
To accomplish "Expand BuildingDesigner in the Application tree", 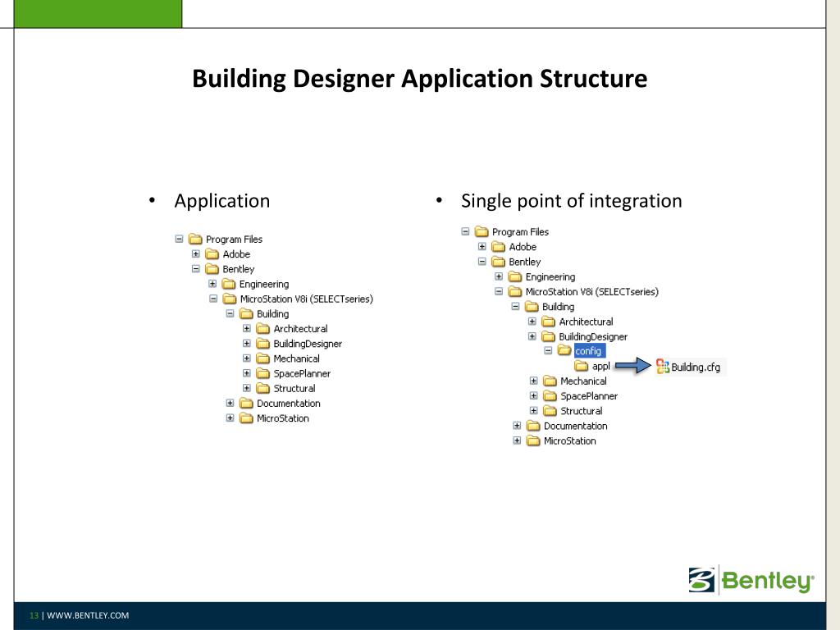I will (x=246, y=344).
